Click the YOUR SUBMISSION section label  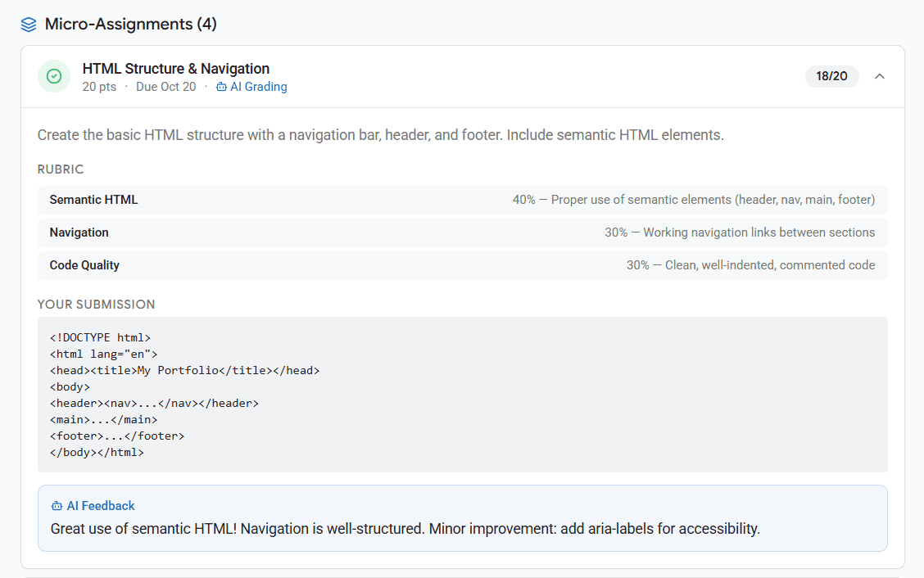(96, 305)
